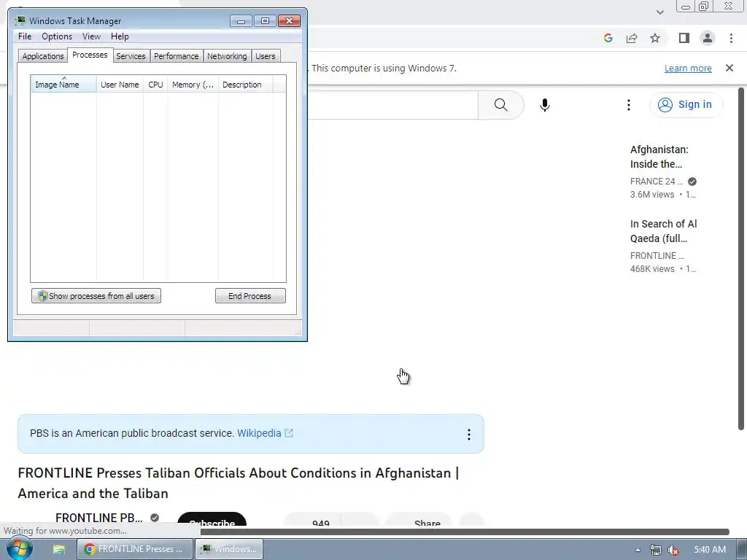Screen dimensions: 747x560
Task: Toggle Chrome side panel icon
Action: pos(684,38)
